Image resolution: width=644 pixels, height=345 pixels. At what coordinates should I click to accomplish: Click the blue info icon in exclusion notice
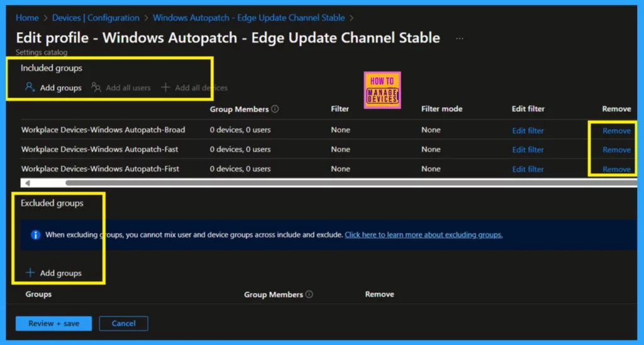[36, 234]
